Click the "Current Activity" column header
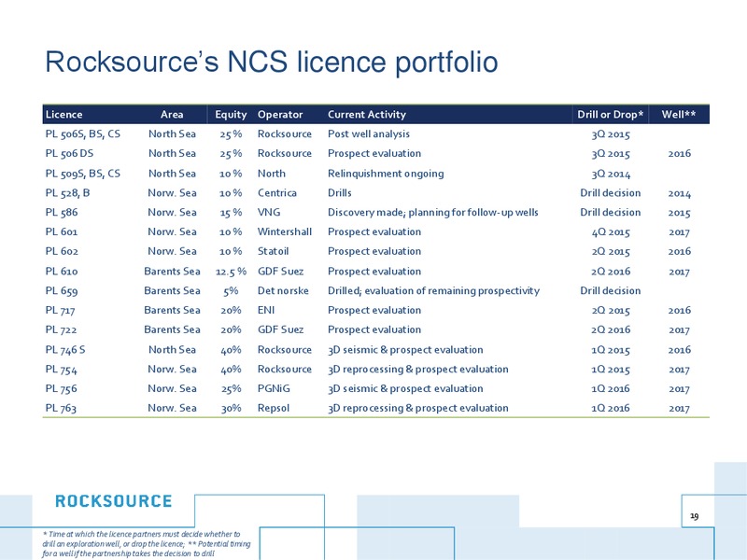Viewport: 747px width, 560px height. tap(367, 115)
